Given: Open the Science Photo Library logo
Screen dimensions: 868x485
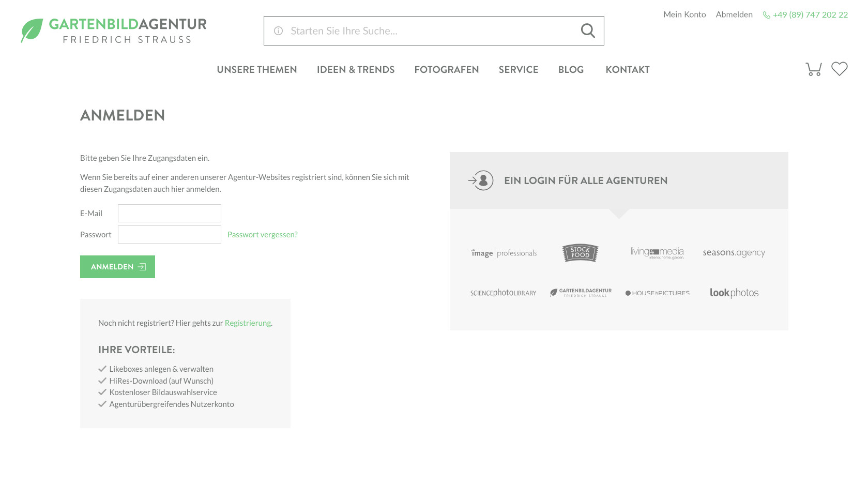Looking at the screenshot, I should pos(503,293).
